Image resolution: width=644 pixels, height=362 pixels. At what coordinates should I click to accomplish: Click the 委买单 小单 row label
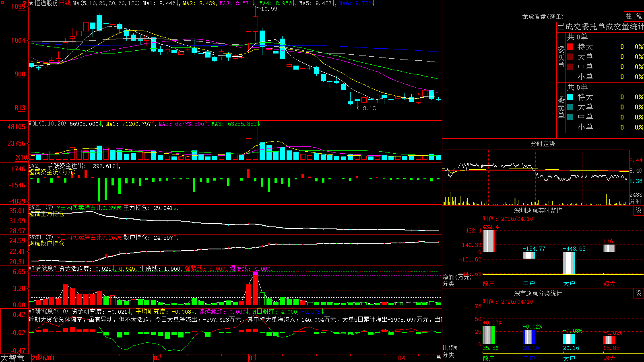(585, 77)
